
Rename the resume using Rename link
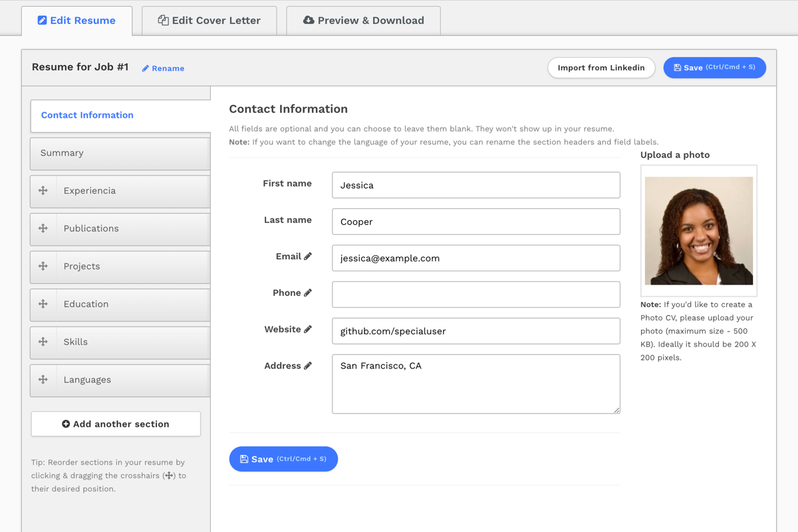pyautogui.click(x=163, y=68)
